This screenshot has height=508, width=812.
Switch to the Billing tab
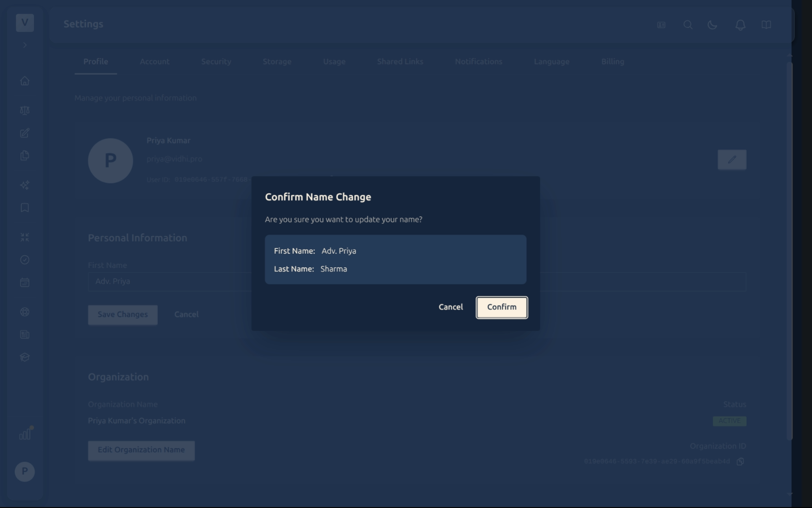[x=613, y=61]
